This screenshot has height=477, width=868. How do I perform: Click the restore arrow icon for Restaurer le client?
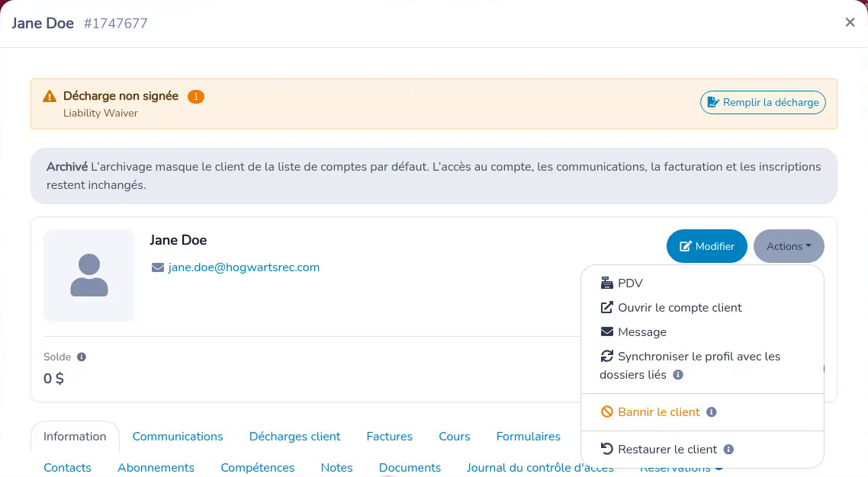tap(606, 449)
